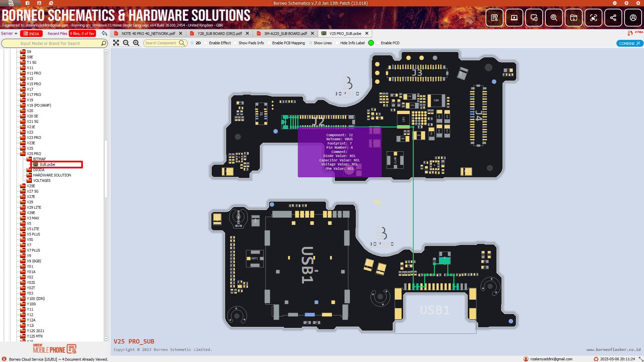Click the COMBINE button
644x362 pixels.
630,43
